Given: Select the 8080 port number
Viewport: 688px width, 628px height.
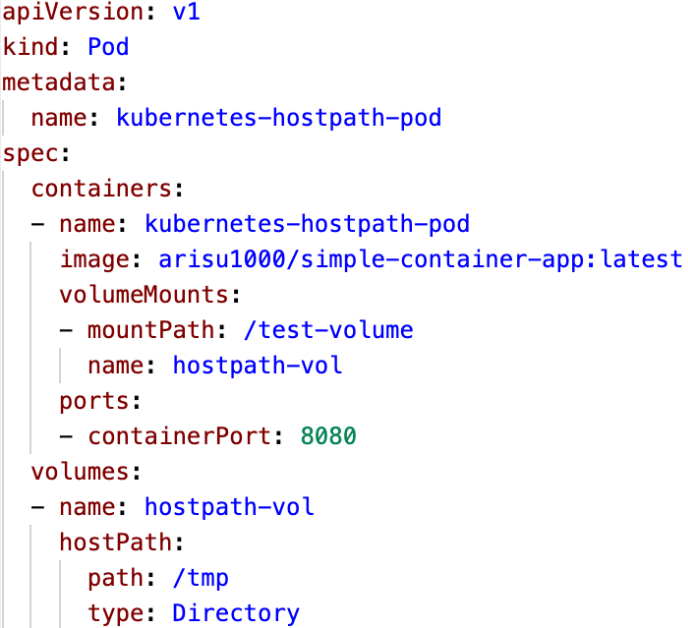Looking at the screenshot, I should [328, 436].
